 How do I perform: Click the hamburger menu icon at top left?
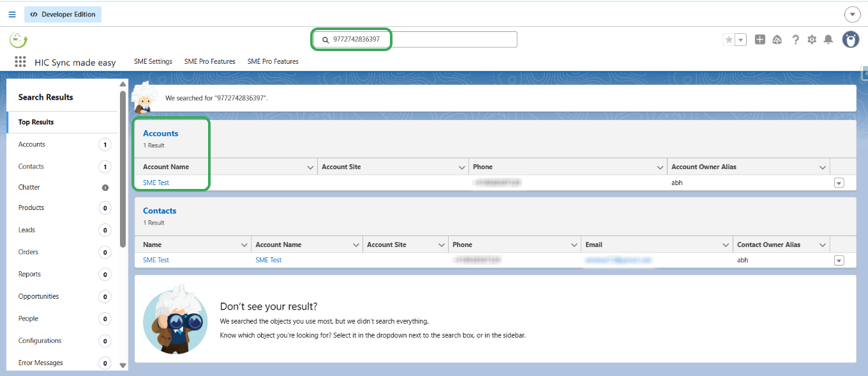[12, 14]
